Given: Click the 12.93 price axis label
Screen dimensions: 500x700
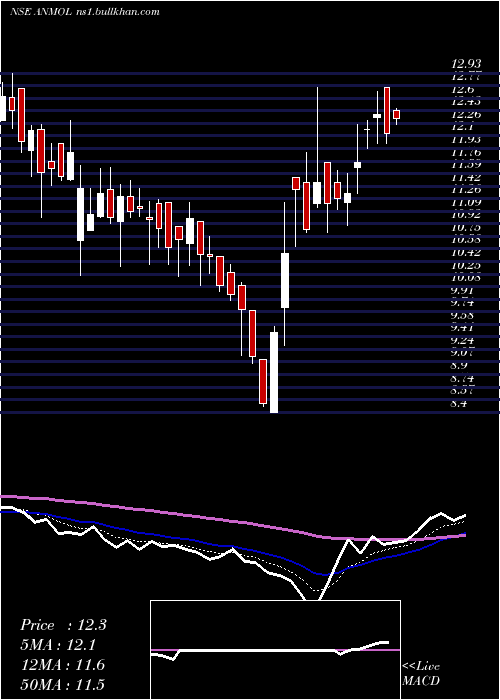Looking at the screenshot, I should 466,65.
